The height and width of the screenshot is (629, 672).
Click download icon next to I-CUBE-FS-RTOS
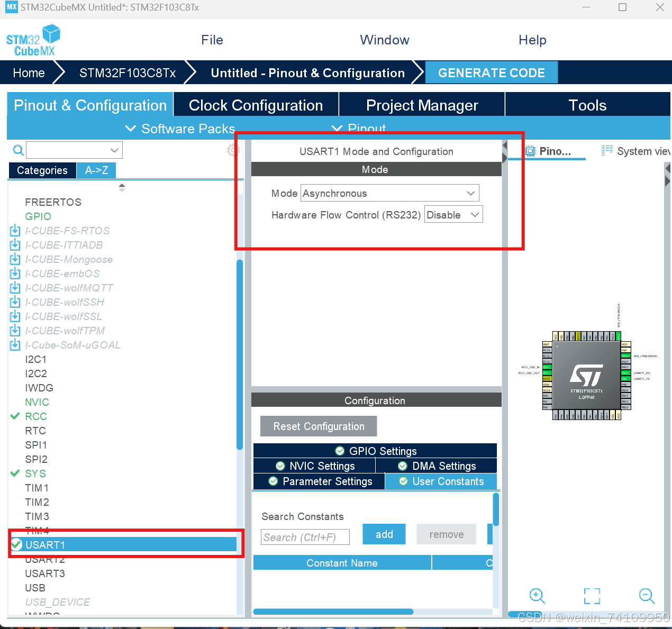15,230
